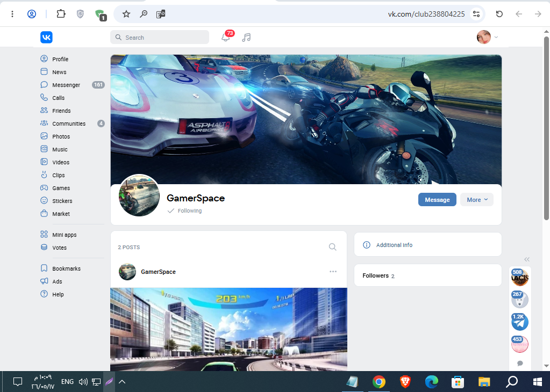Open Microsoft Store from the taskbar
The height and width of the screenshot is (392, 550).
click(458, 381)
